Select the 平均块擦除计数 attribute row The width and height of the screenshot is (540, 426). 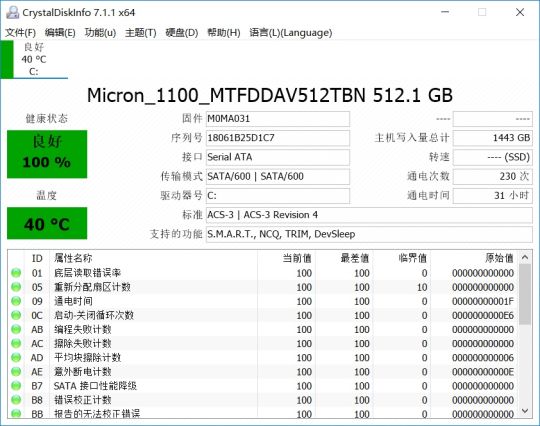[263, 358]
